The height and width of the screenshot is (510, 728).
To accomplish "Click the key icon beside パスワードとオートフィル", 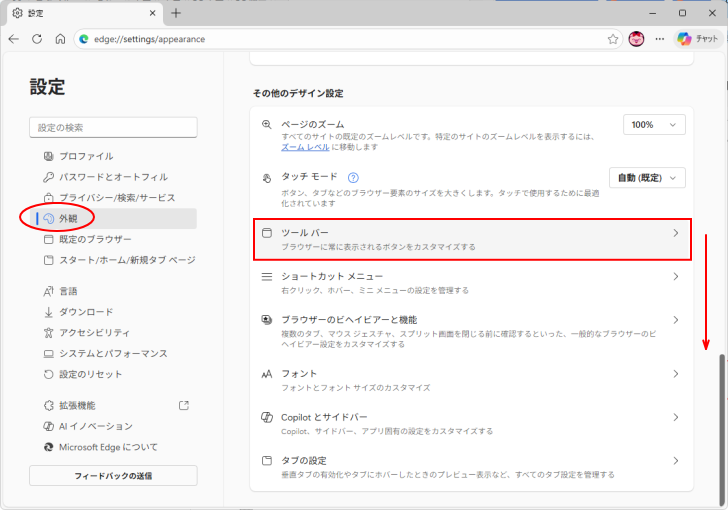I will point(48,177).
